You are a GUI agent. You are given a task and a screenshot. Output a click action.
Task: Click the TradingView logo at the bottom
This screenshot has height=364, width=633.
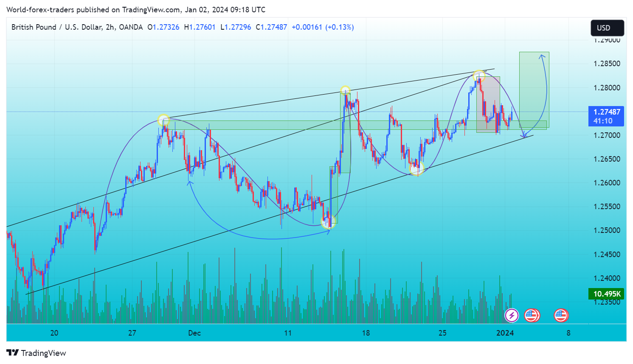(x=37, y=353)
